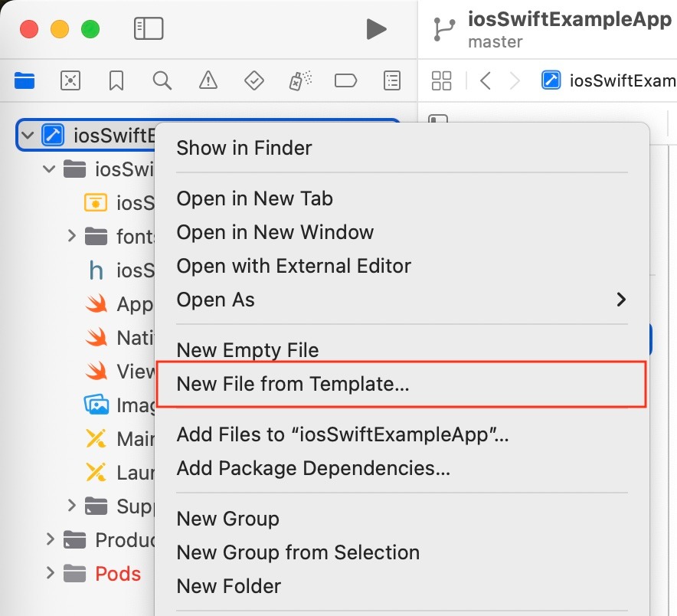Expand the Products folder

[x=51, y=539]
